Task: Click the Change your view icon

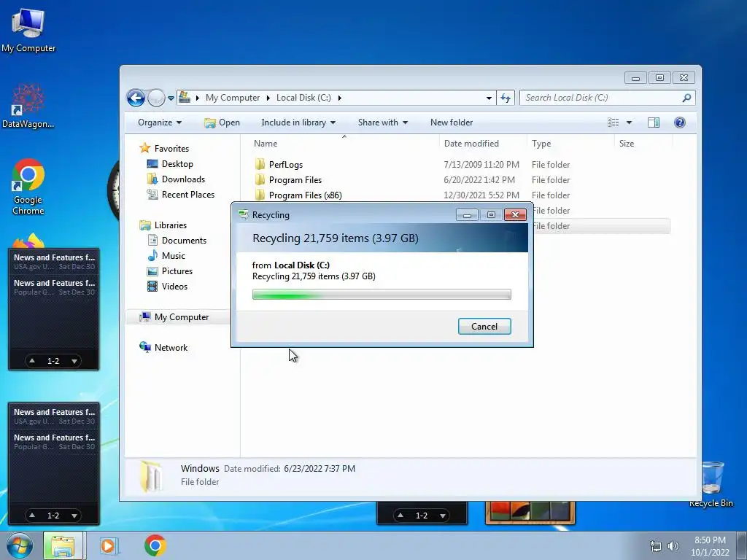Action: (613, 122)
